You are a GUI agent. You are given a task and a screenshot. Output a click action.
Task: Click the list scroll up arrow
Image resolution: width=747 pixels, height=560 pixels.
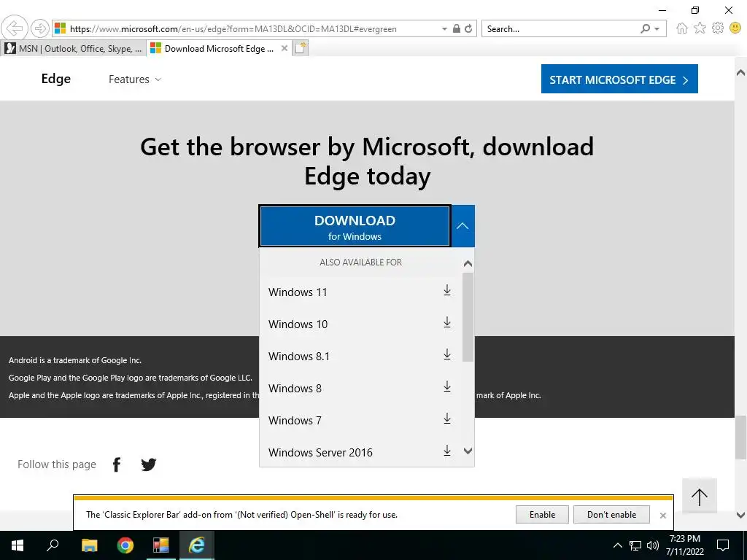[x=468, y=263]
